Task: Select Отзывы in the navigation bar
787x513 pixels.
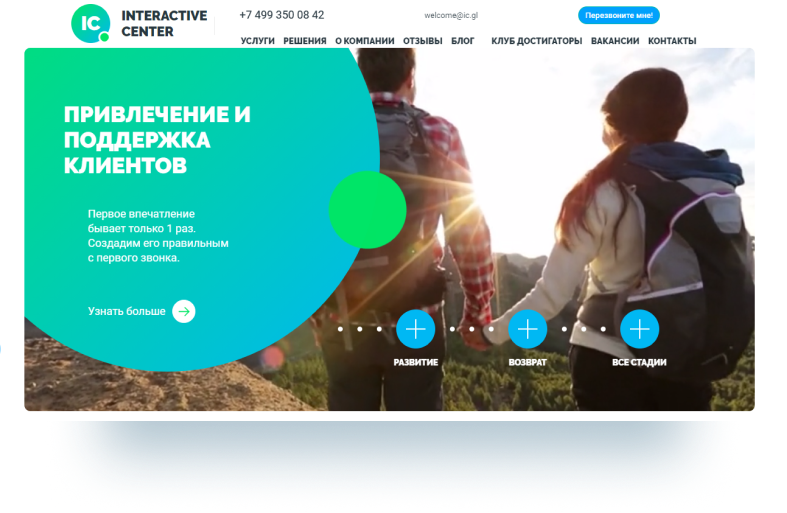Action: coord(422,41)
